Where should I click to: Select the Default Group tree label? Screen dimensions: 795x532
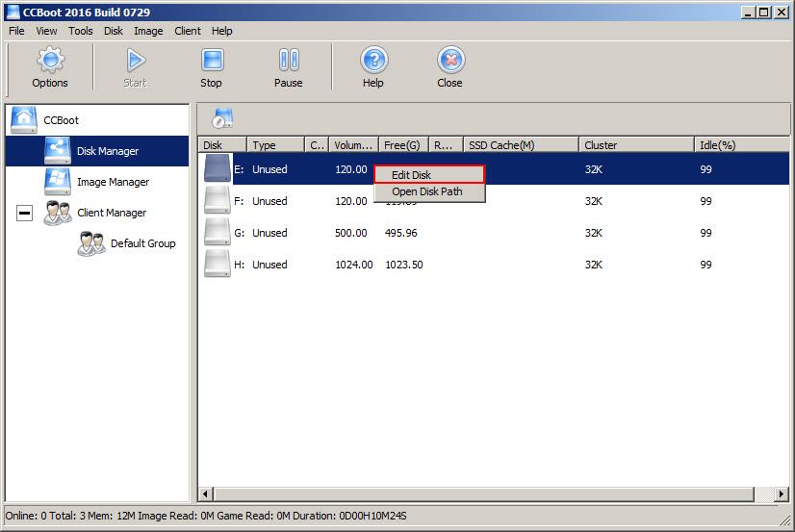(x=143, y=243)
